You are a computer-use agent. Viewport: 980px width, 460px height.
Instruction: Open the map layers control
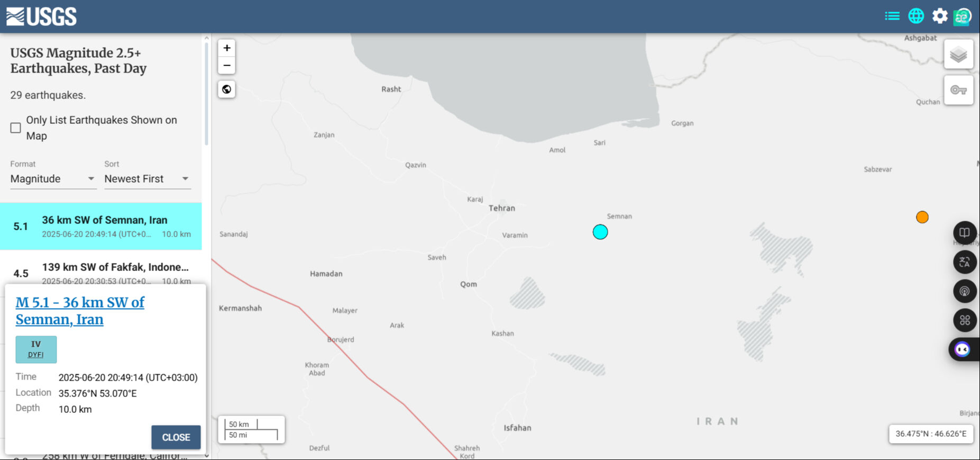(958, 54)
